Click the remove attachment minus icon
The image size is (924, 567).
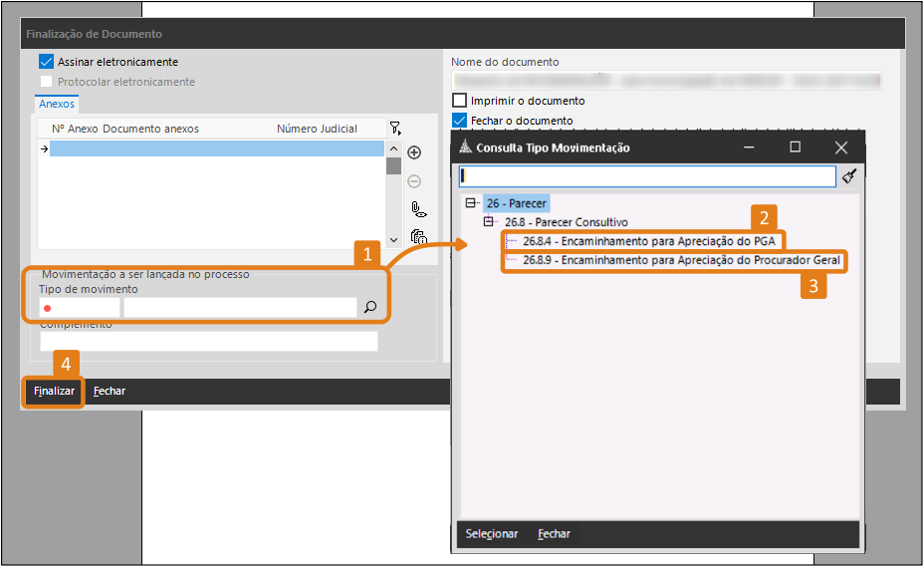tap(414, 181)
